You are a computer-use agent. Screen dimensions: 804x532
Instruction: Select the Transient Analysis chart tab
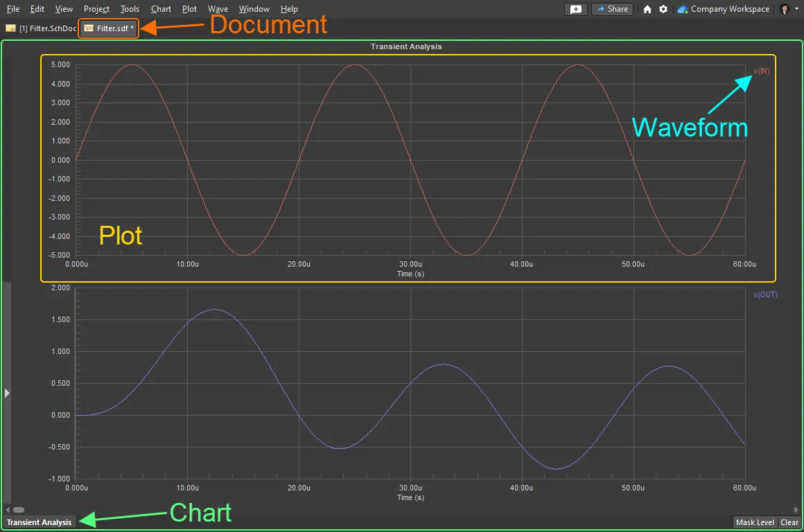(39, 522)
